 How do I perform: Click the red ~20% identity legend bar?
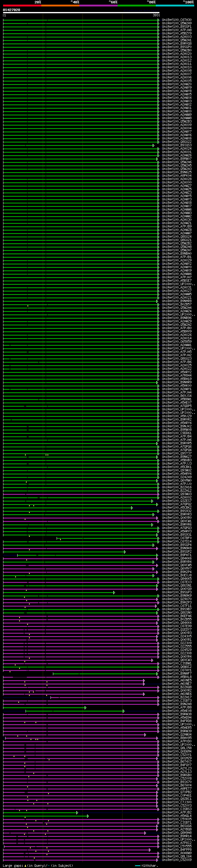tap(22, 6)
